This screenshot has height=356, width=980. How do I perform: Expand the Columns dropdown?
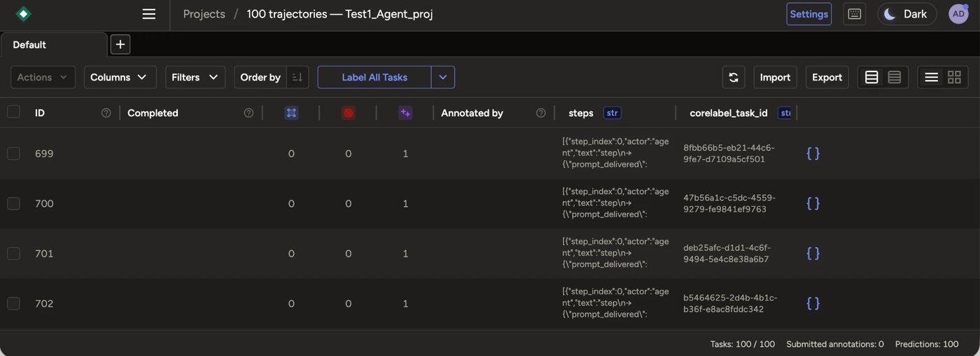pyautogui.click(x=120, y=77)
